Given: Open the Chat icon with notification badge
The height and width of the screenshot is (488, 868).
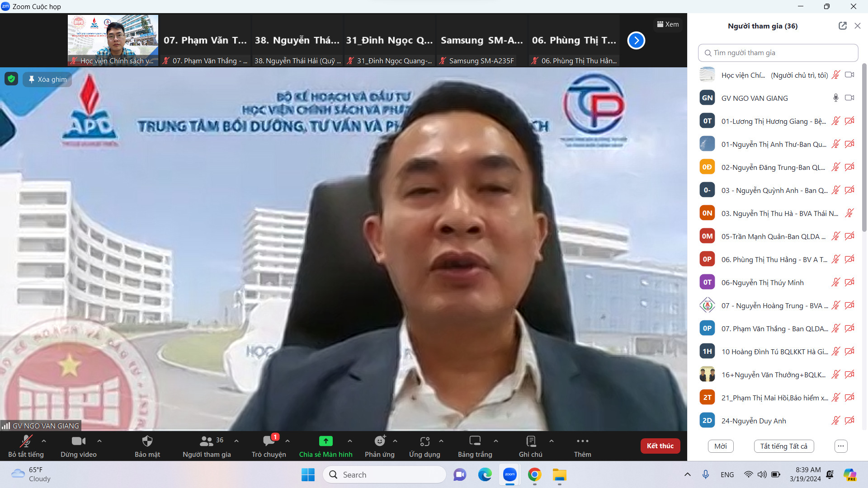Looking at the screenshot, I should pos(269,441).
